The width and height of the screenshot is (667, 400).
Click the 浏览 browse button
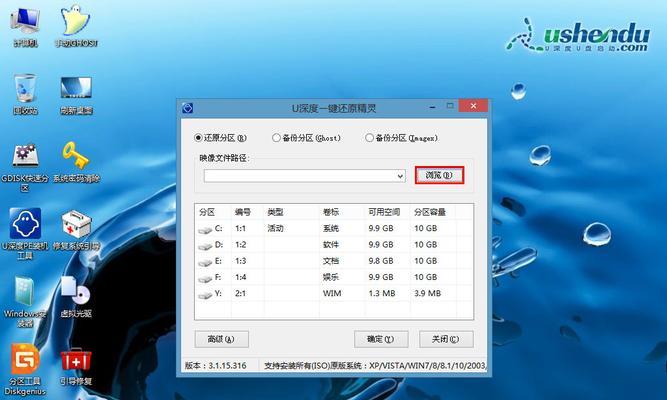440,175
